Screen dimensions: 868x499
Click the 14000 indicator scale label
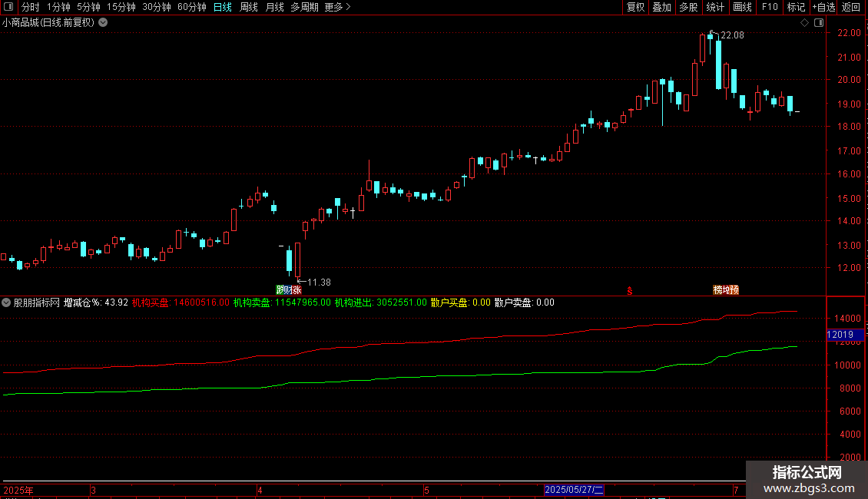(x=847, y=319)
